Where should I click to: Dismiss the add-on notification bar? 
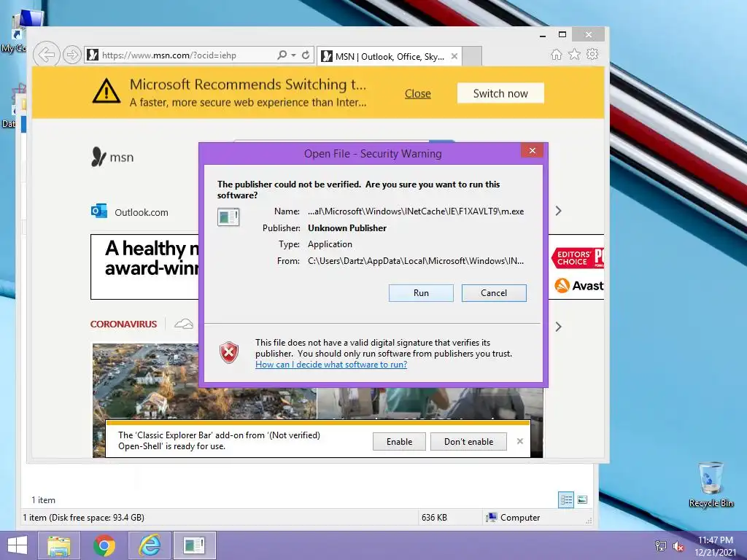tap(519, 441)
